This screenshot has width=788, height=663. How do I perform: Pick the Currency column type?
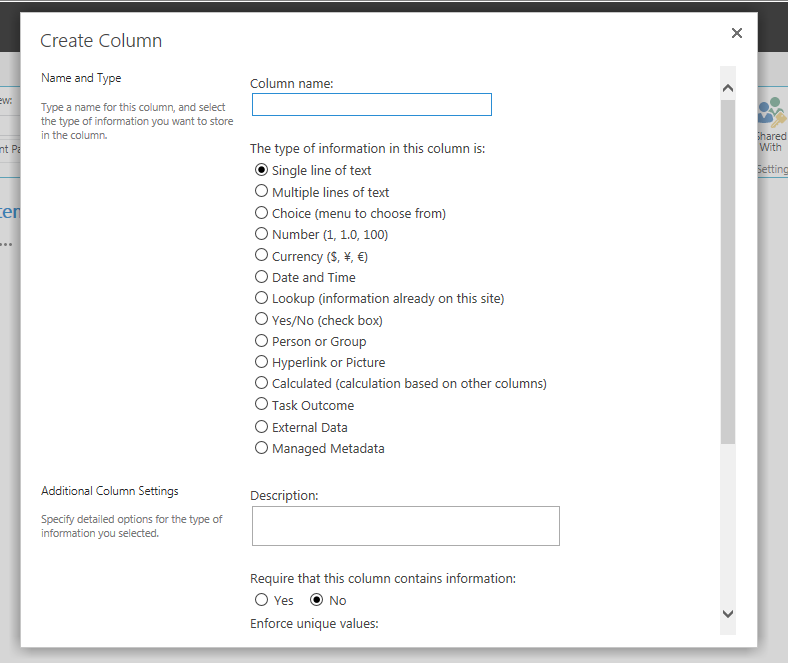point(262,256)
